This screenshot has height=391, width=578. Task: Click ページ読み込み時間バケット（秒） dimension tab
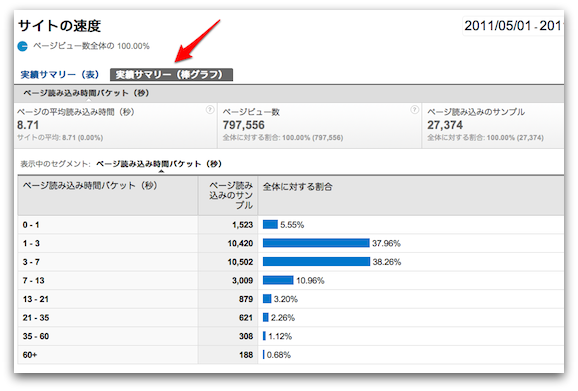pyautogui.click(x=86, y=93)
